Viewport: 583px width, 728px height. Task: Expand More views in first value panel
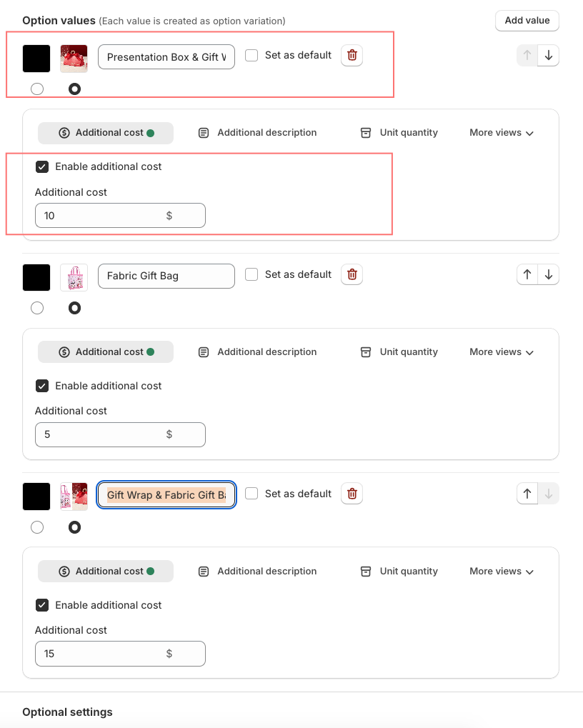[x=502, y=133]
